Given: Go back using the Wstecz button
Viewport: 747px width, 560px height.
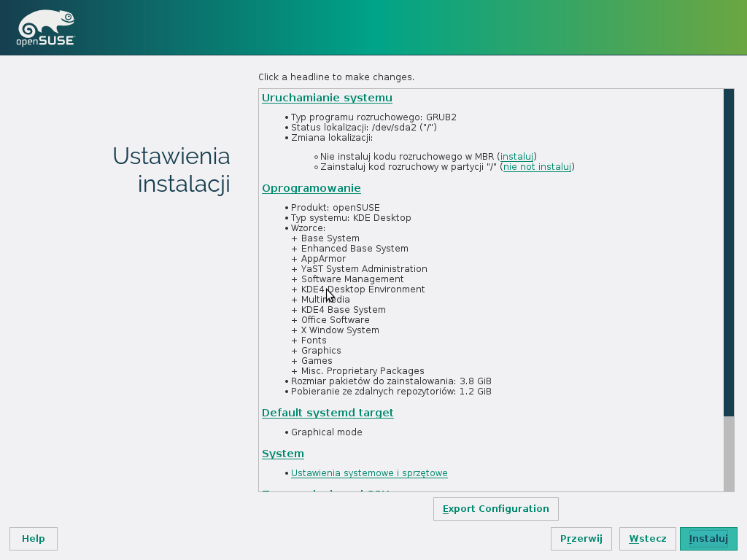Looking at the screenshot, I should point(647,539).
